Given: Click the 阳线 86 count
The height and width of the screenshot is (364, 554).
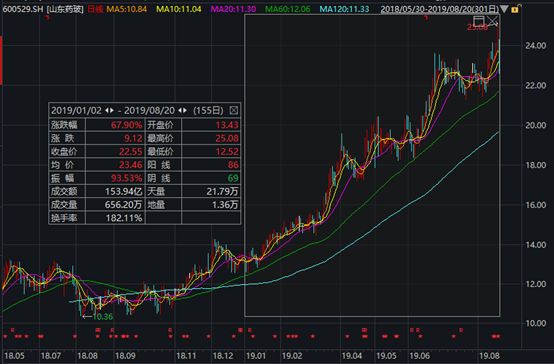Looking at the screenshot, I should pos(233,165).
